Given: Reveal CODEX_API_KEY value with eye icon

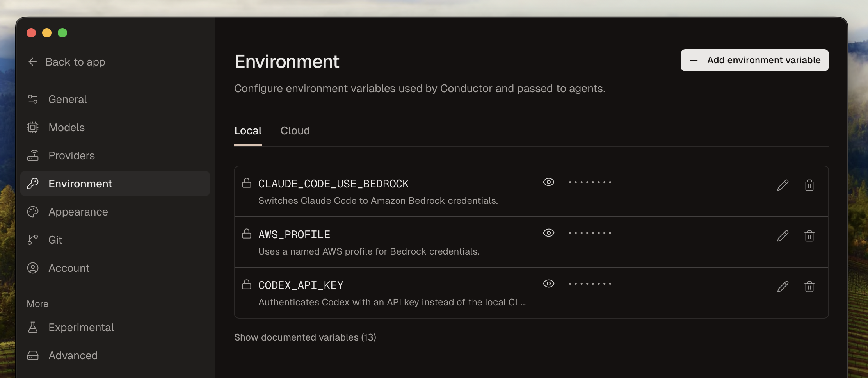Looking at the screenshot, I should coord(549,283).
